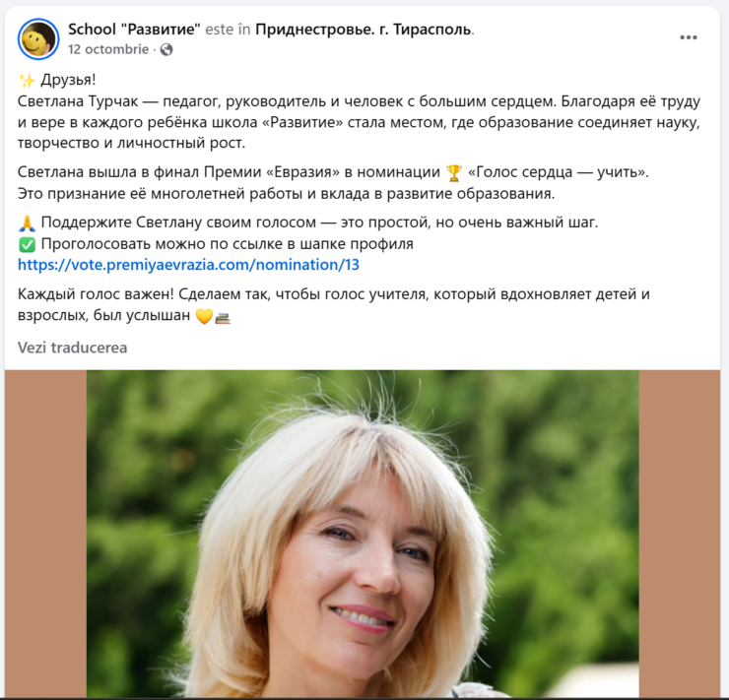Click Vezi traducerea to translate post
This screenshot has height=700, width=729.
[72, 348]
